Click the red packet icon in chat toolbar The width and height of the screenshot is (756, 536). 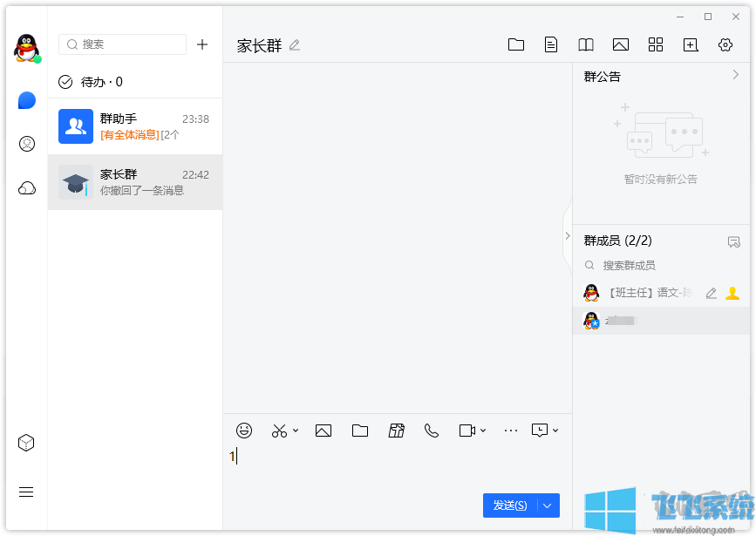[397, 430]
